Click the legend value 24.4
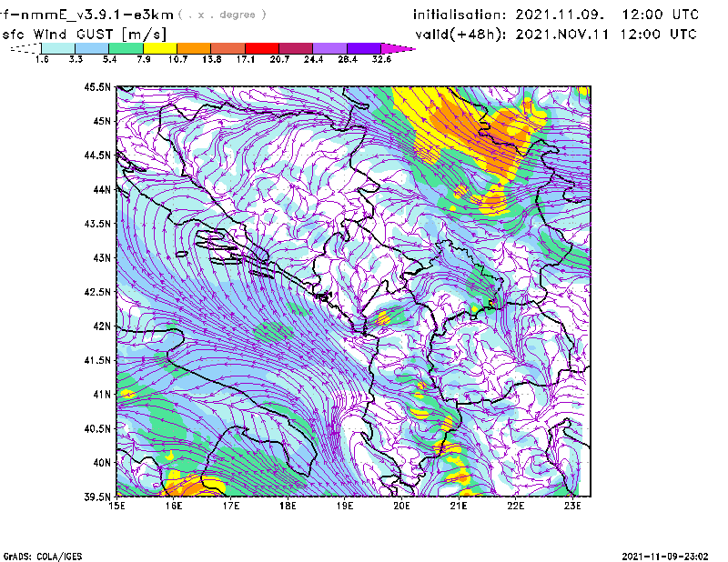Image resolution: width=728 pixels, height=562 pixels. (313, 59)
